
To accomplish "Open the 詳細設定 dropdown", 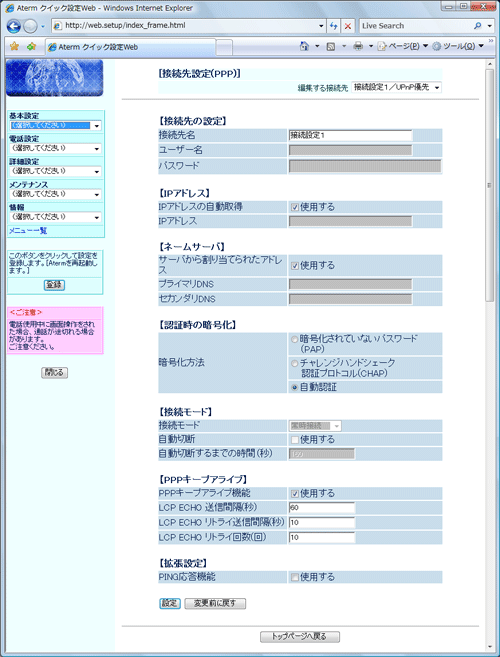I will [56, 171].
